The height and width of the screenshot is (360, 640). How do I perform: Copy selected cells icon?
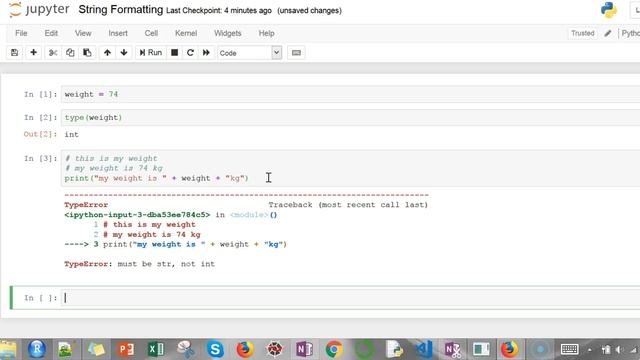tap(70, 53)
